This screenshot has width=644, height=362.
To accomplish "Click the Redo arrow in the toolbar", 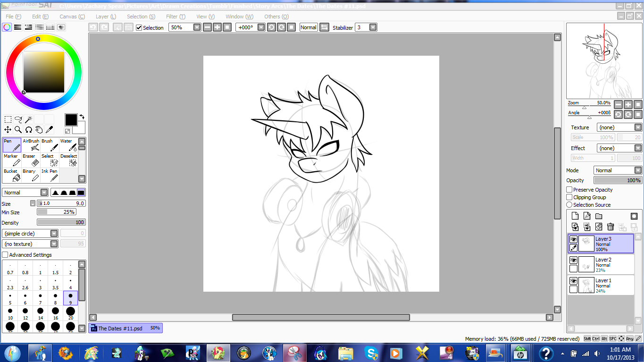I will (x=104, y=27).
